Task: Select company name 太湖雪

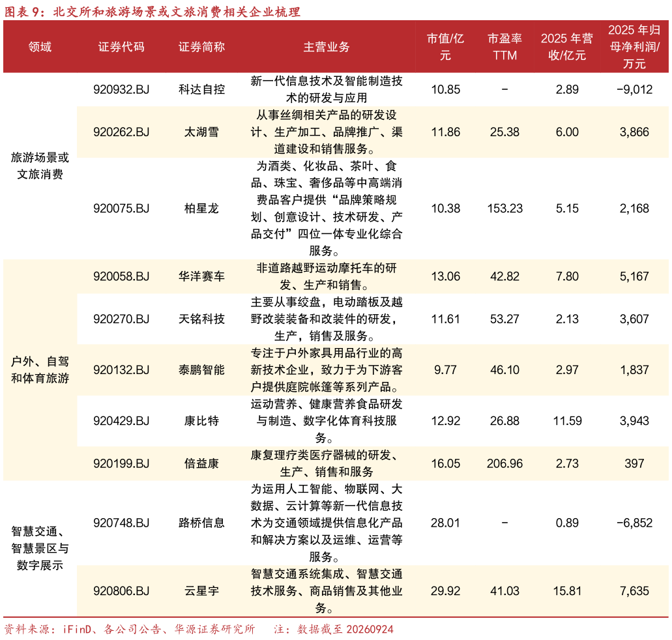Action: point(201,132)
